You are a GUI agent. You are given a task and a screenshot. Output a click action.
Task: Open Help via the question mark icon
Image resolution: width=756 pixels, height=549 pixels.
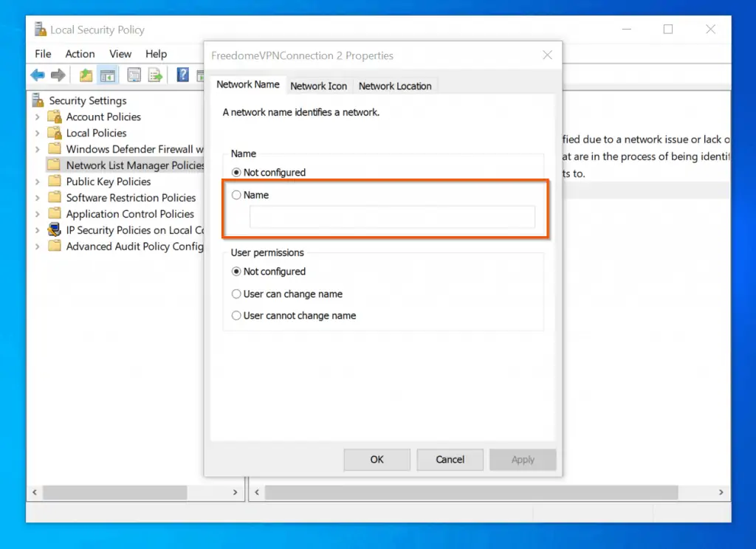(x=182, y=75)
